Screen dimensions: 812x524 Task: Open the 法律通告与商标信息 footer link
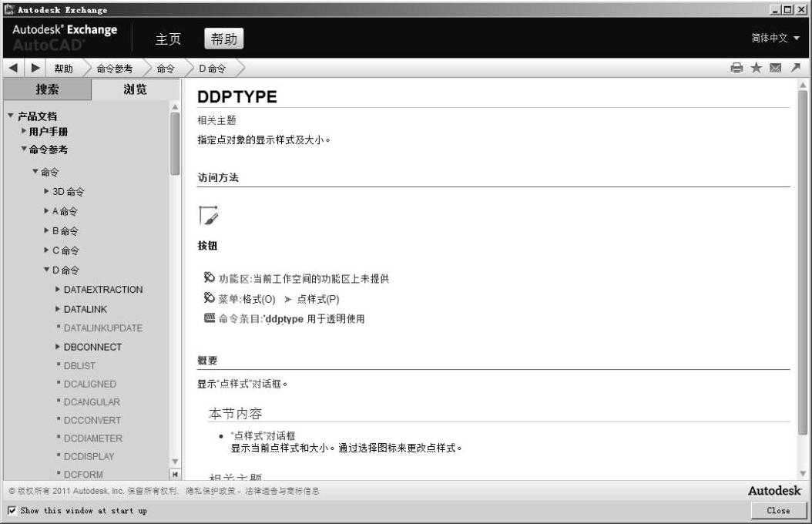click(x=282, y=491)
